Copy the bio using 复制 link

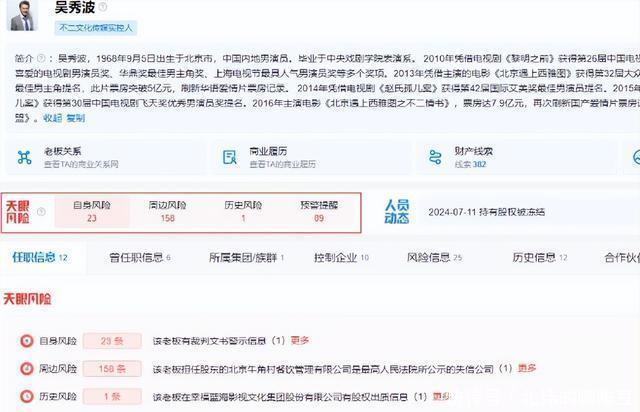click(75, 117)
